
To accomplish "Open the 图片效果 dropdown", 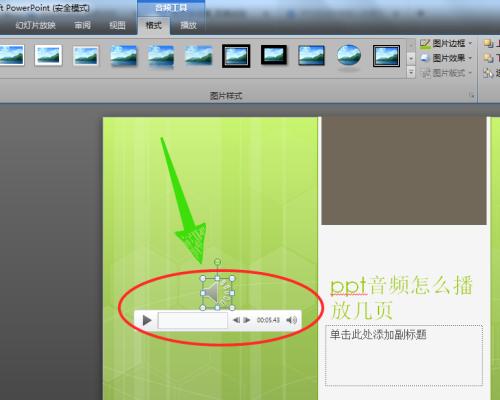I will [x=446, y=58].
